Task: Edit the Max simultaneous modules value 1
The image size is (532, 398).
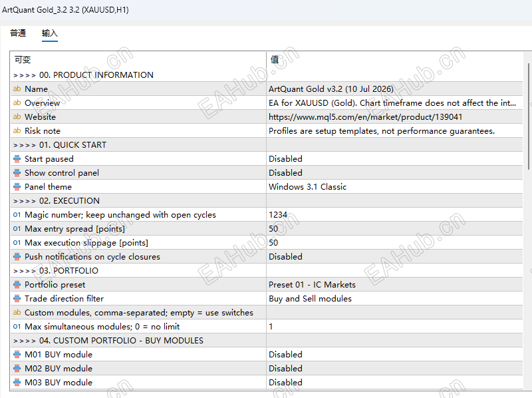Action: pos(394,326)
